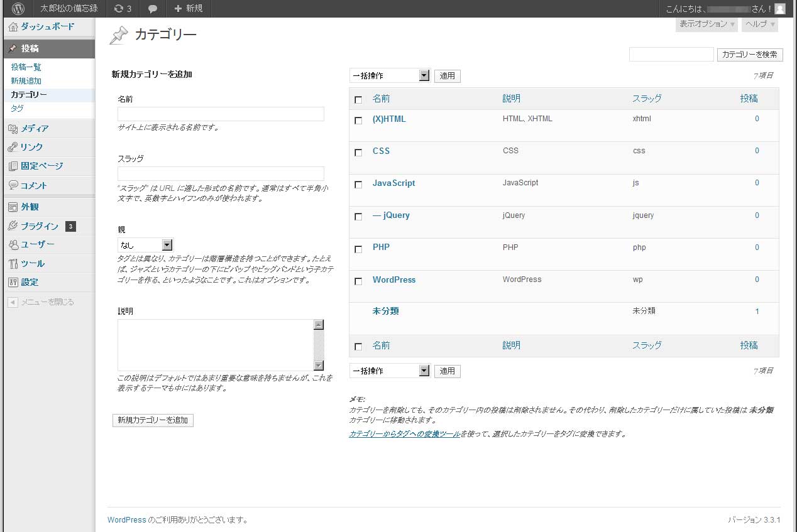Click the プラグイン plug icon in sidebar
Viewport: 797px width, 532px height.
point(13,226)
